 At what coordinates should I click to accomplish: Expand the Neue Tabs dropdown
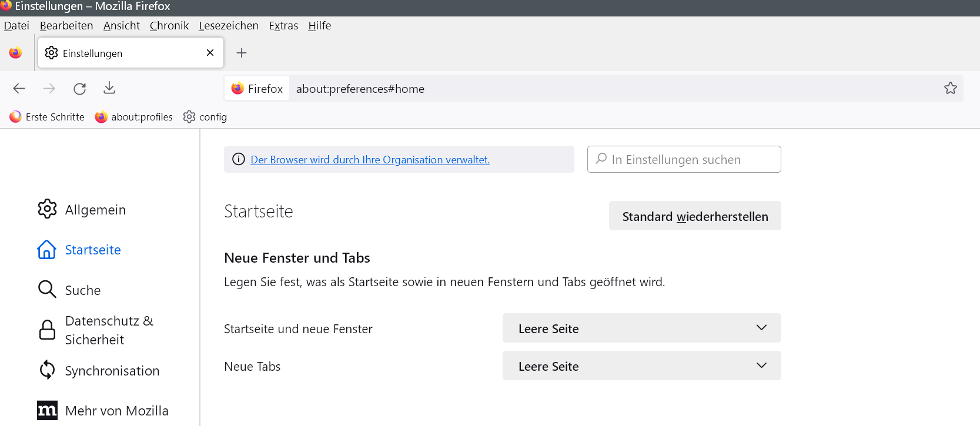pyautogui.click(x=641, y=366)
